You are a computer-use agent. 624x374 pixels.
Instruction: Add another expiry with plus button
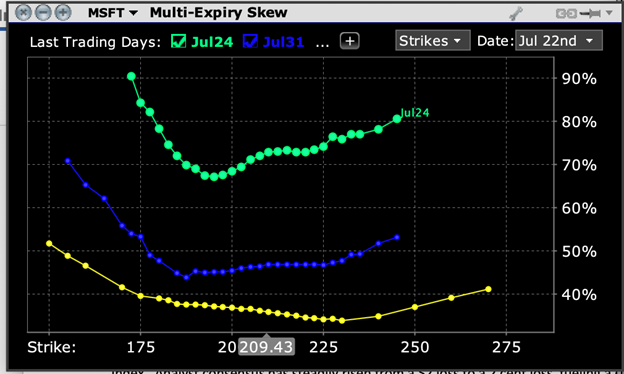click(350, 41)
